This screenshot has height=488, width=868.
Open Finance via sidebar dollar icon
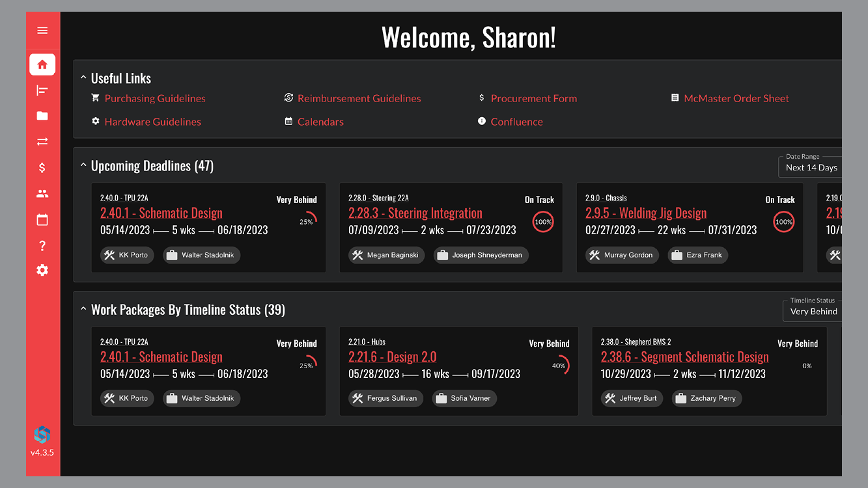pos(42,168)
